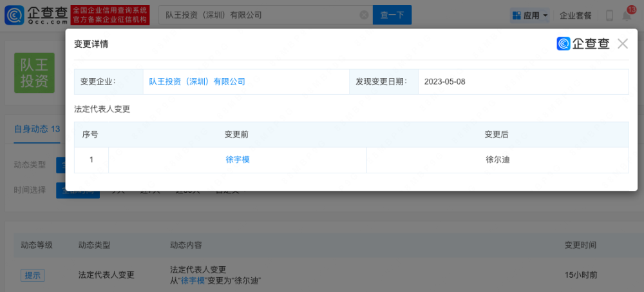Click the 变更前 column header
The height and width of the screenshot is (292, 644).
(236, 135)
